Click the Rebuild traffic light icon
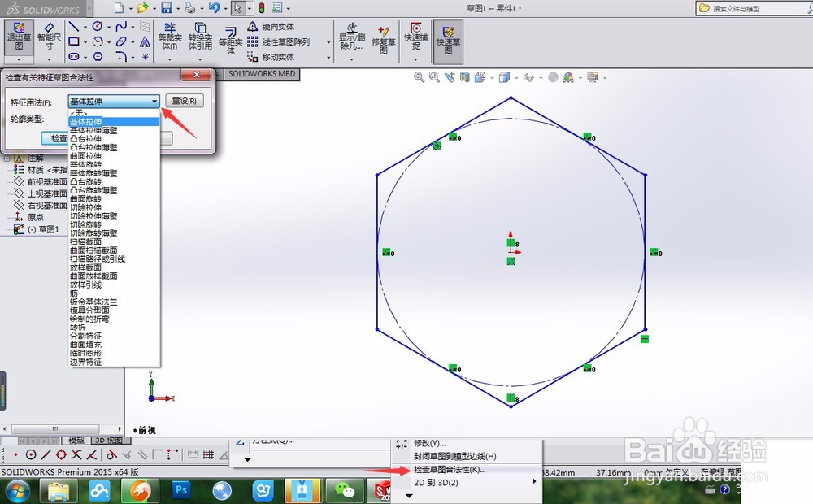Image resolution: width=813 pixels, height=504 pixels. (x=261, y=8)
